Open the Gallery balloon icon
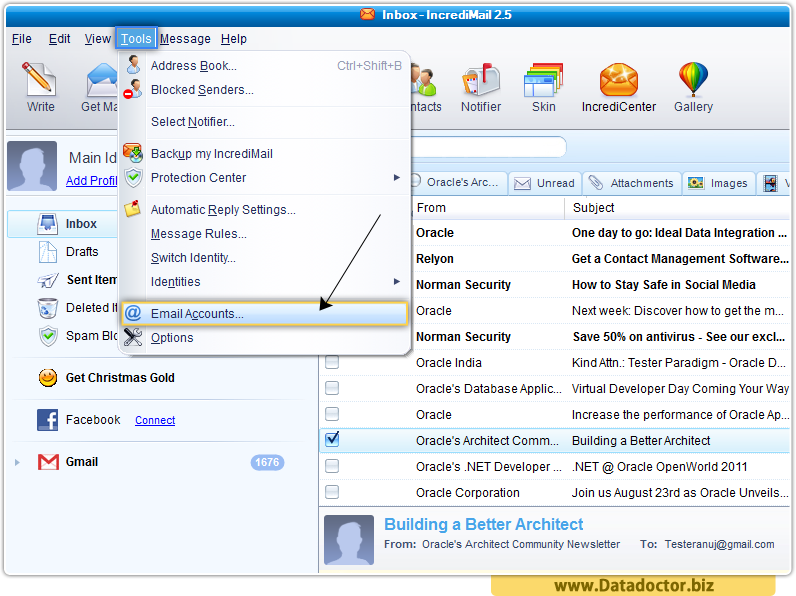 (693, 79)
